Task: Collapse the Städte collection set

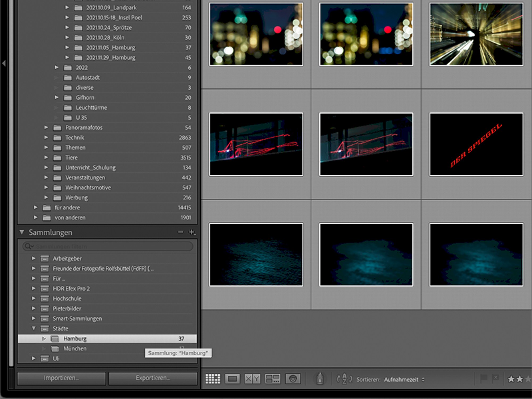Action: click(x=34, y=328)
